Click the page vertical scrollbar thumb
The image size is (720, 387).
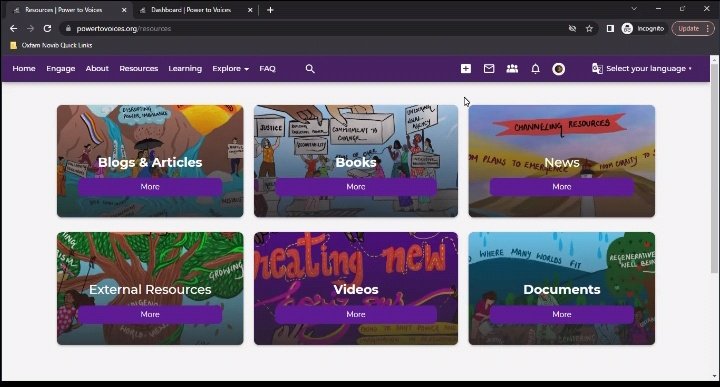(x=714, y=168)
